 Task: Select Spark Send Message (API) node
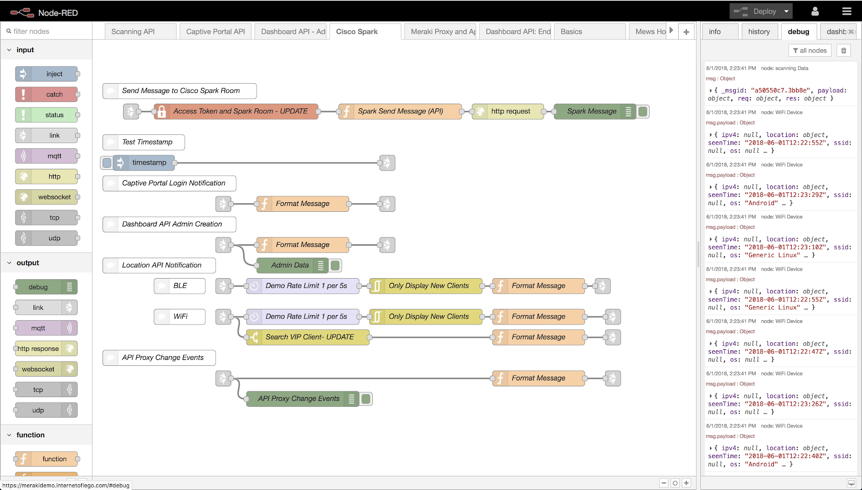400,112
